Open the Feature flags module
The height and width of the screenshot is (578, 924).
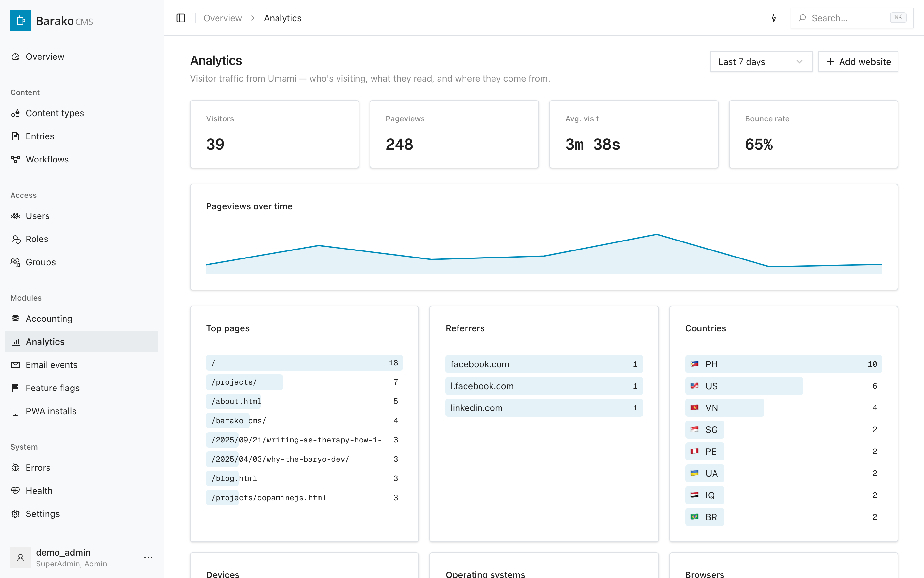tap(82, 388)
